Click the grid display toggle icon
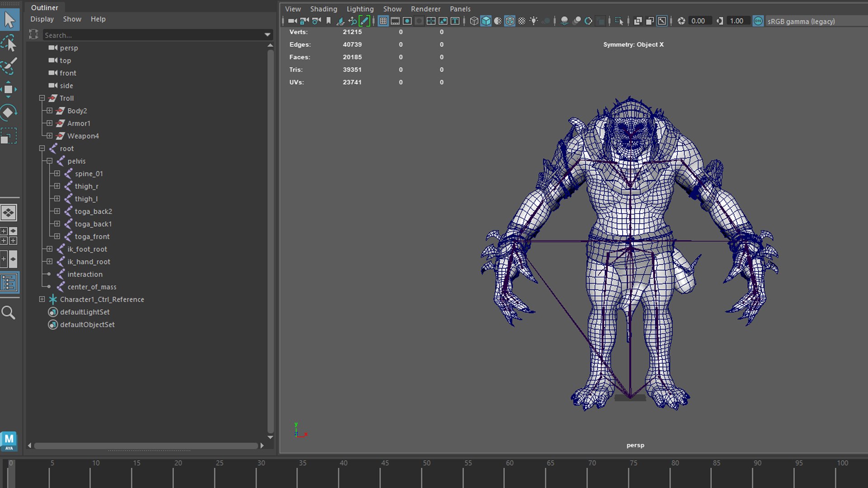This screenshot has width=868, height=488. [x=383, y=21]
